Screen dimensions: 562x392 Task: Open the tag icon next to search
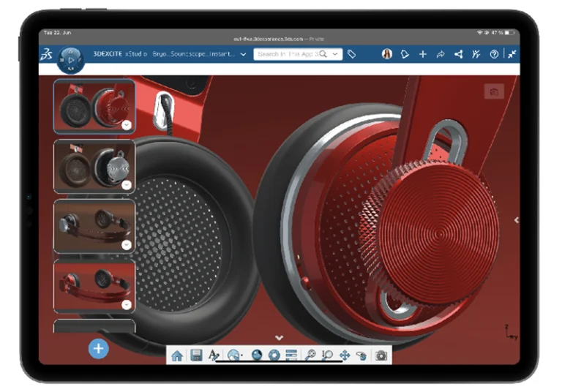pyautogui.click(x=352, y=54)
